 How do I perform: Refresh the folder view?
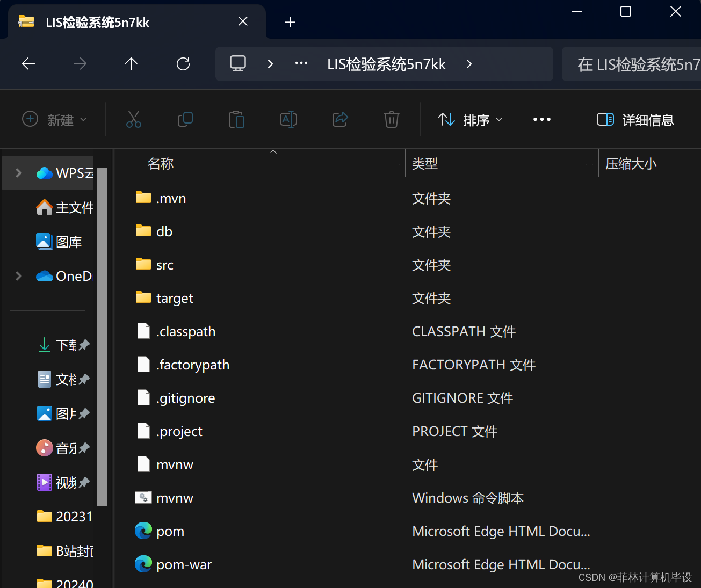(x=183, y=63)
